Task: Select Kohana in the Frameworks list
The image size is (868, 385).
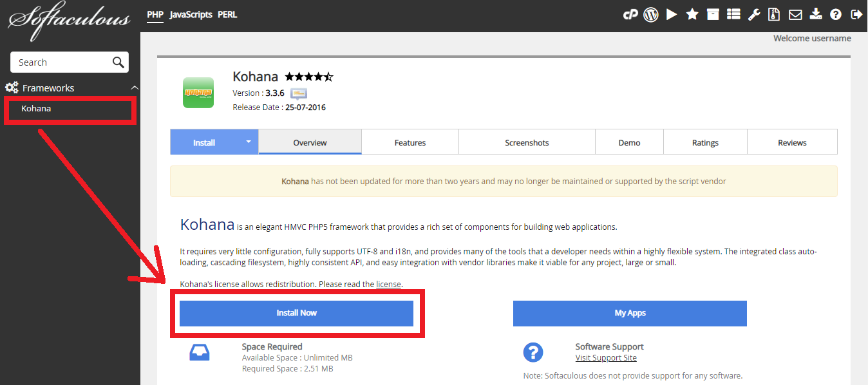Action: click(x=36, y=109)
